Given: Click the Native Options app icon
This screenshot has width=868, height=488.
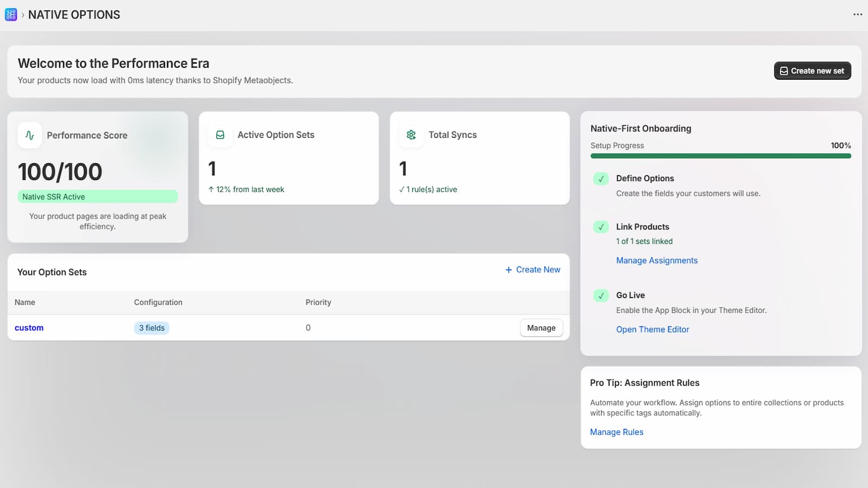Looking at the screenshot, I should click(x=11, y=15).
